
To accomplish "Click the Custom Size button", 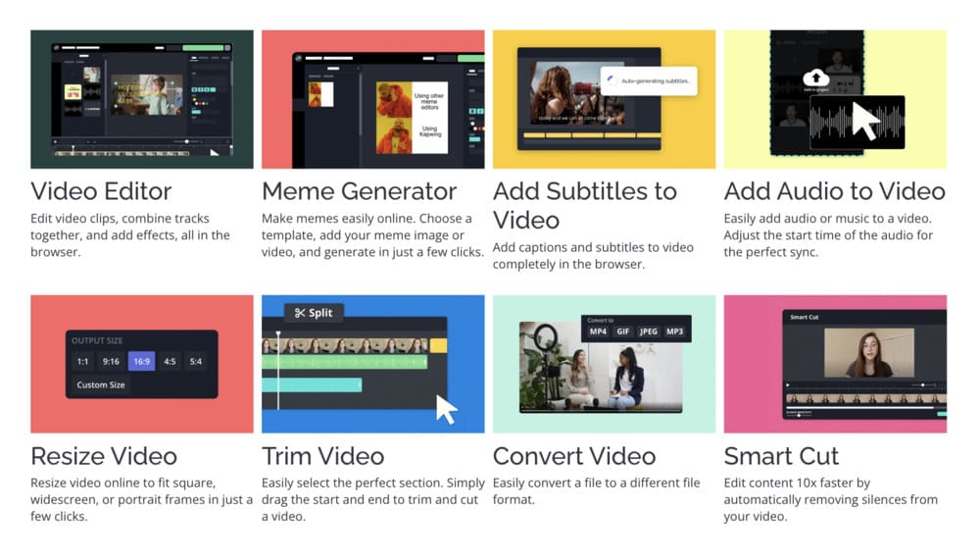I will pyautogui.click(x=101, y=384).
